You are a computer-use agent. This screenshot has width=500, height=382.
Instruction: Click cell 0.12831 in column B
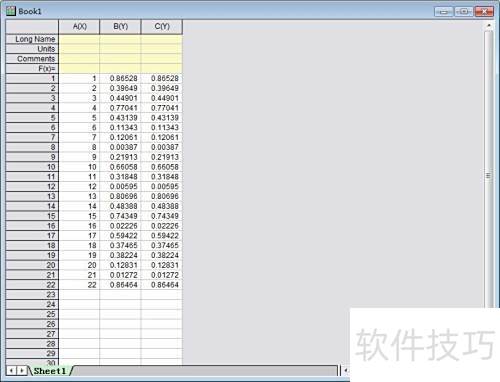click(120, 265)
